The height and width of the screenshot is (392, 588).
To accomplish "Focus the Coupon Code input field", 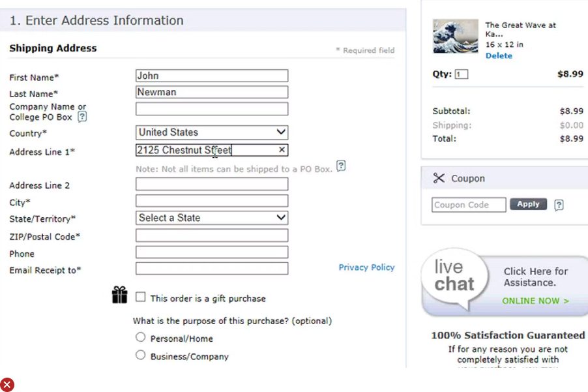I will click(469, 205).
